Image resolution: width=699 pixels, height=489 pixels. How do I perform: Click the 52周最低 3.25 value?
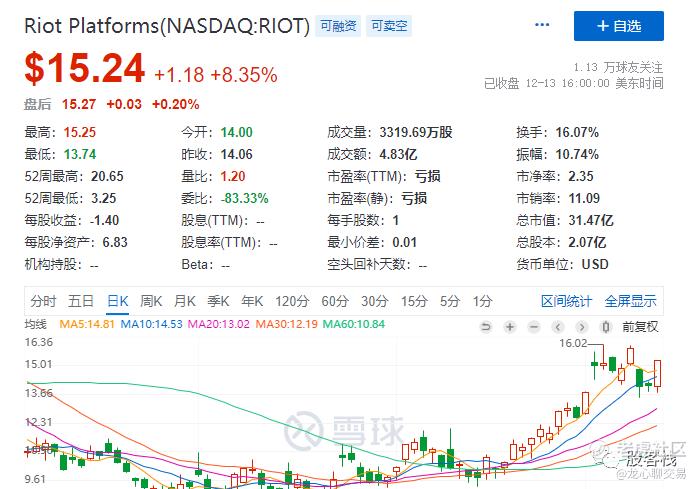[104, 198]
